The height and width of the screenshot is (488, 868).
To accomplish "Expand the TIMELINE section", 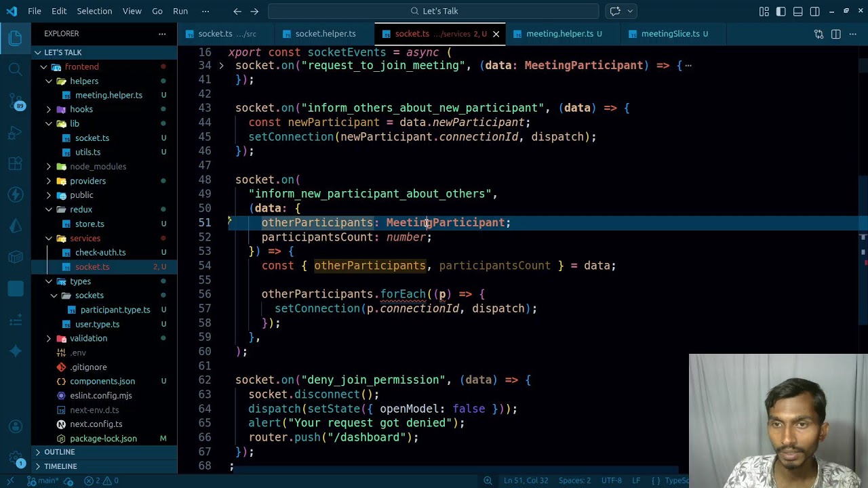I will tap(104, 466).
